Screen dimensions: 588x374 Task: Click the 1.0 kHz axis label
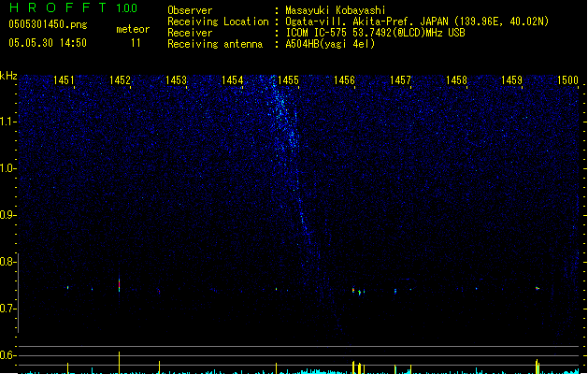[7, 168]
